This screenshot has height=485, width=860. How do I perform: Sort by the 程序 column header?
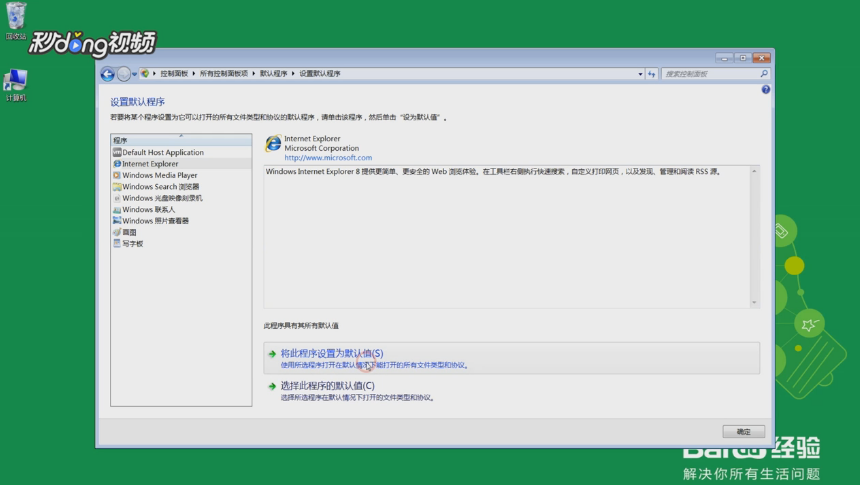tap(181, 140)
